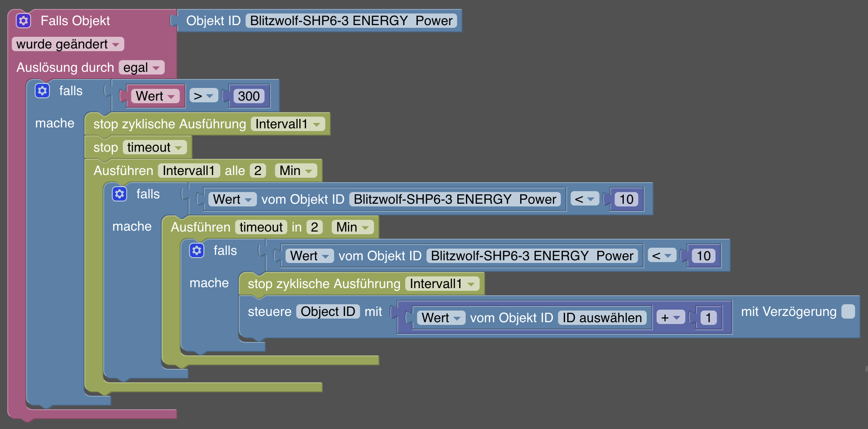Open Min unit dropdown of Intervall1 block
The height and width of the screenshot is (429, 868).
296,171
